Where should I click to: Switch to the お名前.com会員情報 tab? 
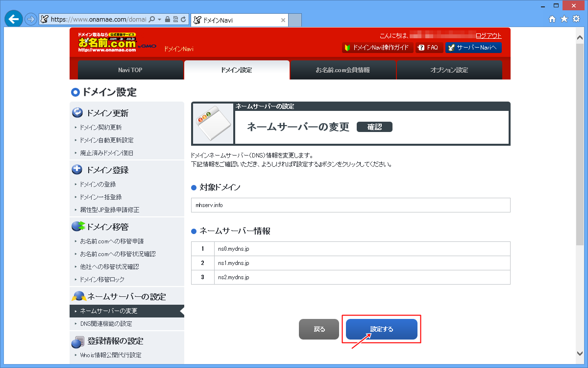click(x=343, y=70)
